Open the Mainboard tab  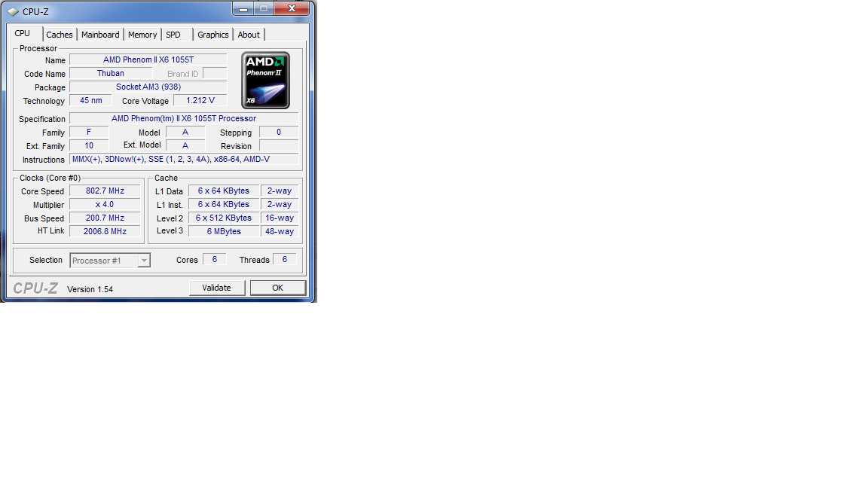[100, 35]
